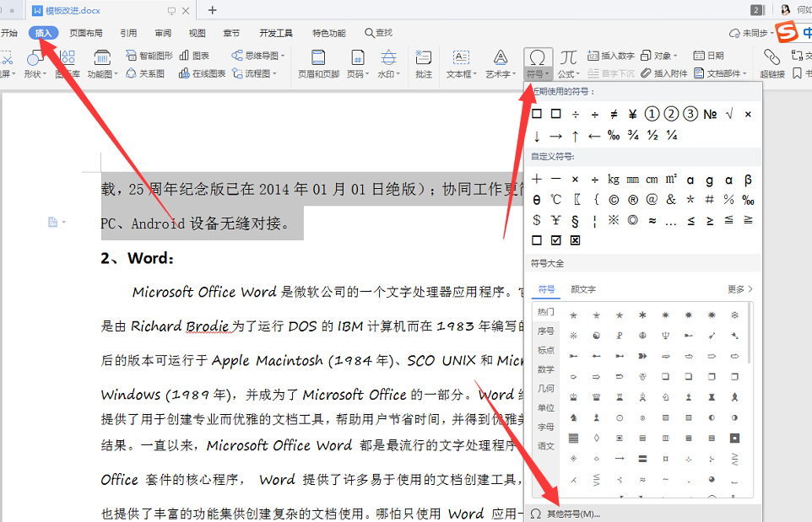Viewport: 812px width, 522px height.
Task: Expand the 流程图 dropdown arrow
Action: [274, 73]
